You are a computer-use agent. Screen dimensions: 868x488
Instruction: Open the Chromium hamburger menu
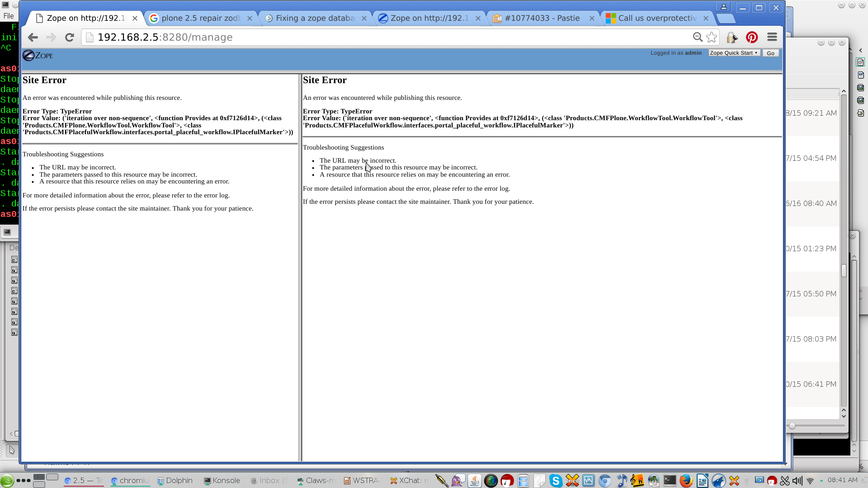[x=772, y=38]
